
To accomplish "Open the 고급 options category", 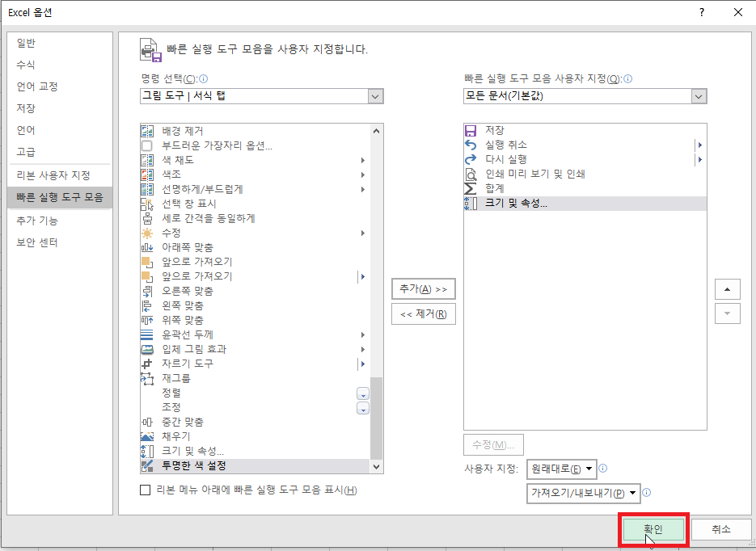I will (x=60, y=152).
